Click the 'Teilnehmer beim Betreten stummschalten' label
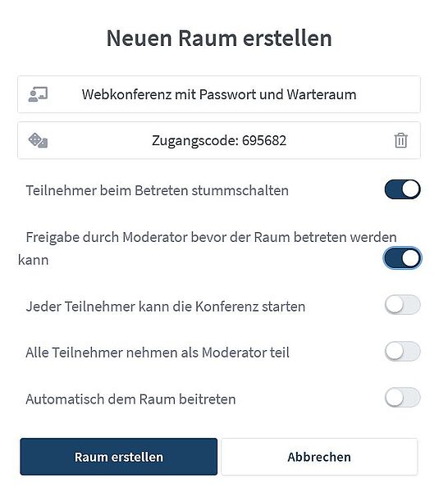 (157, 190)
